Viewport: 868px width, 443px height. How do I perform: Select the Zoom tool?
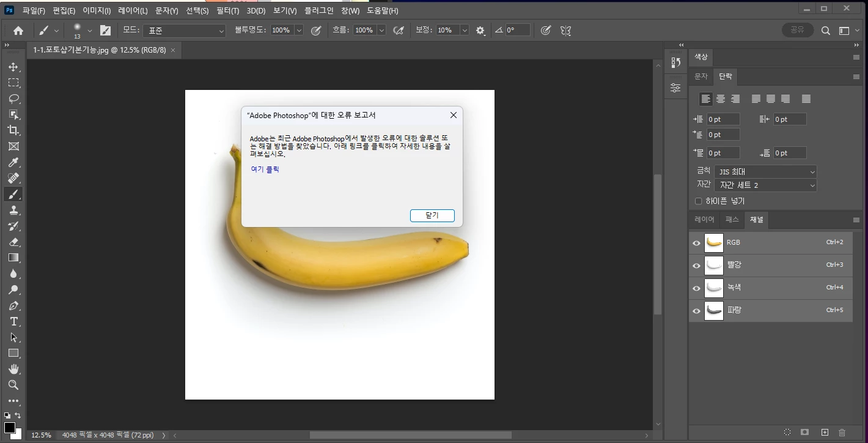click(13, 385)
